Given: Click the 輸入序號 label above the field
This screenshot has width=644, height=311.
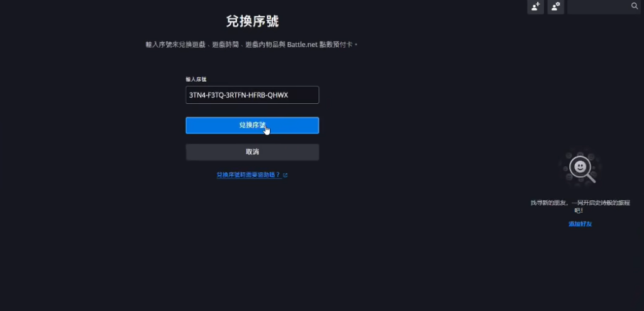Looking at the screenshot, I should point(196,79).
